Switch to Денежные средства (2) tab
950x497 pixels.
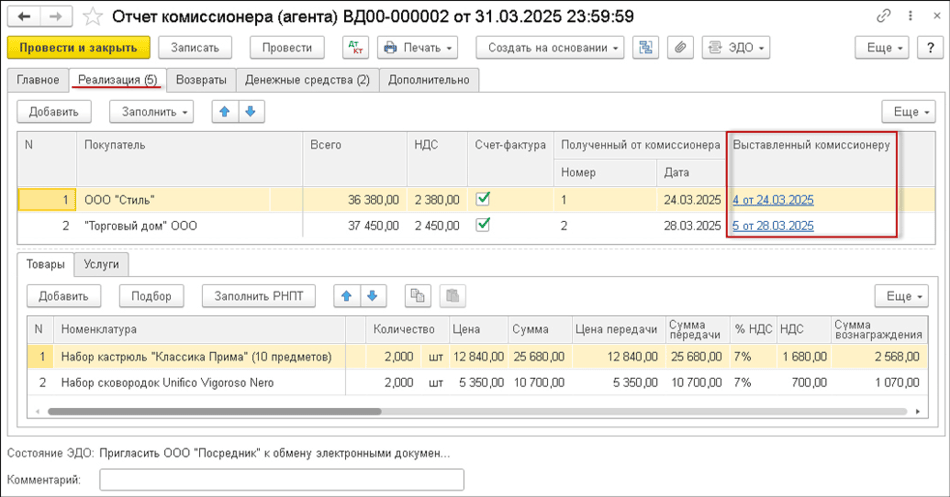[x=306, y=80]
